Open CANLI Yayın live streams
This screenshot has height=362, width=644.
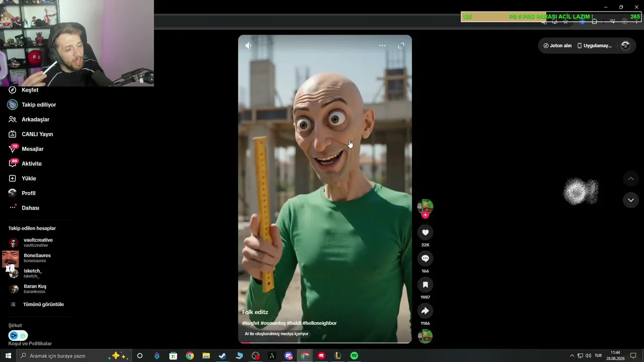pyautogui.click(x=31, y=134)
